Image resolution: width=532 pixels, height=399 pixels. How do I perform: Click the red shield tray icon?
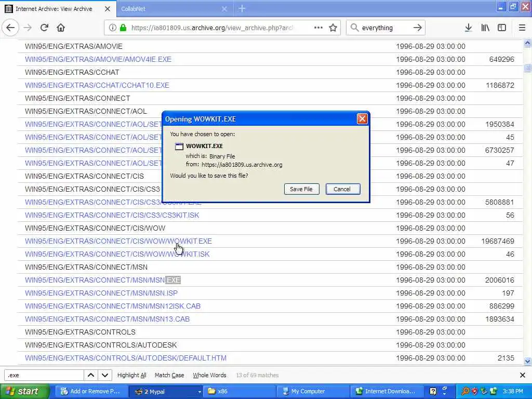click(x=475, y=391)
